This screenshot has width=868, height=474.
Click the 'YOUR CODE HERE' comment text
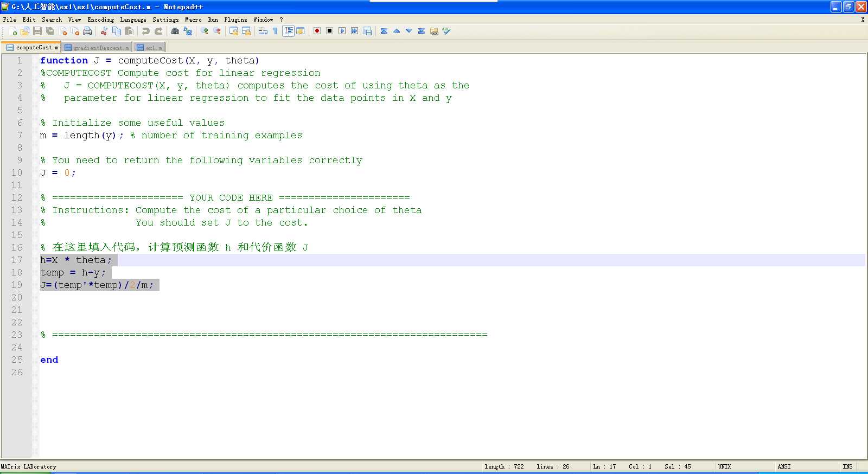coord(231,198)
